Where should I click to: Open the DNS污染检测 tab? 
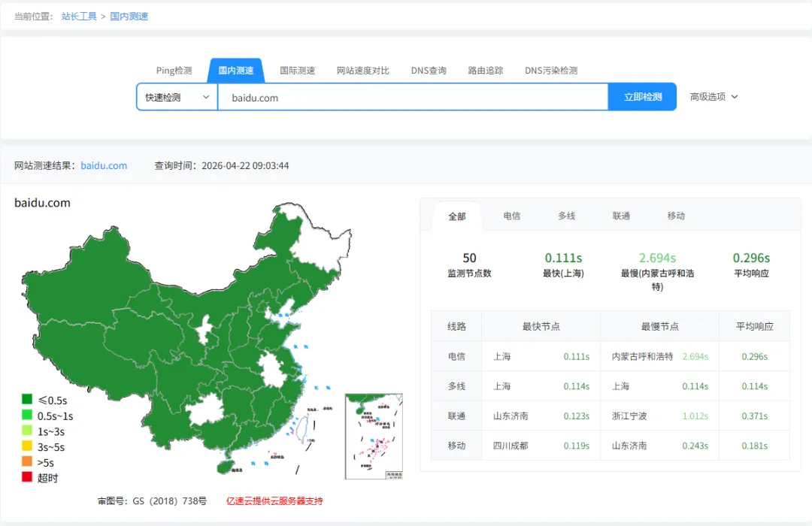click(551, 71)
